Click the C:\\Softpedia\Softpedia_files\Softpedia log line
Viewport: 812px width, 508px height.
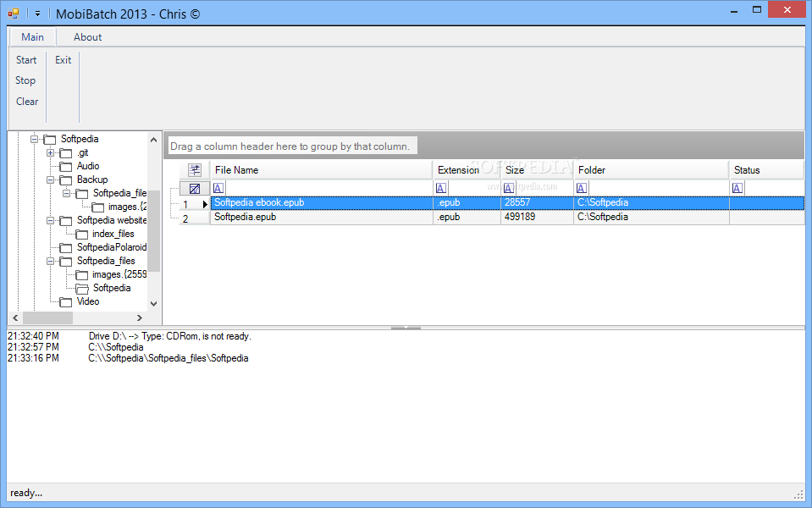coord(168,358)
